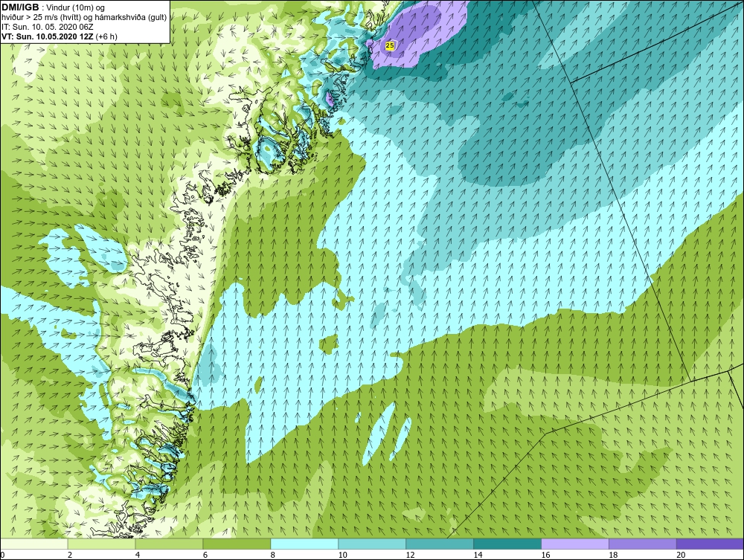Viewport: 744px width, 560px height.
Task: Click the 18–20 m/s purple swatch
Action: click(x=643, y=544)
